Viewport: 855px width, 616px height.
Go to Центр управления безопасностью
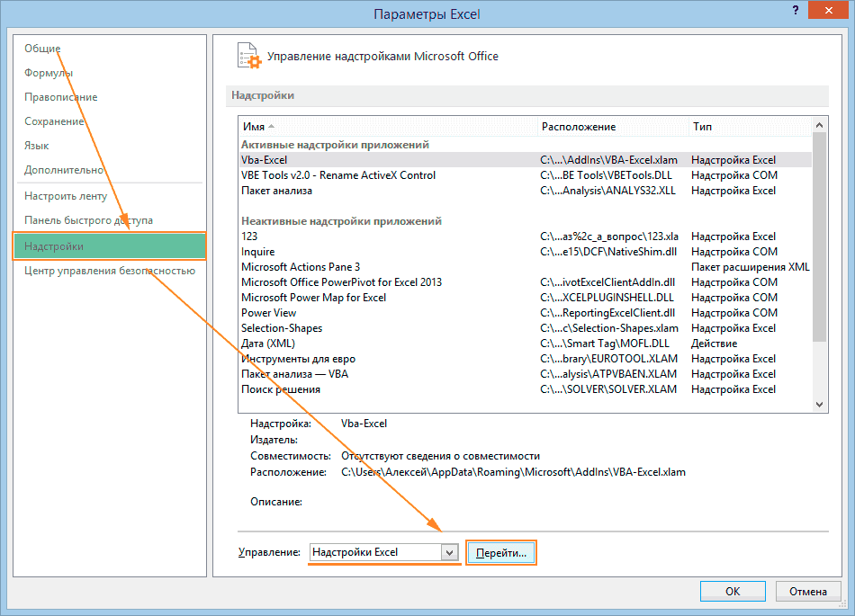tap(109, 271)
